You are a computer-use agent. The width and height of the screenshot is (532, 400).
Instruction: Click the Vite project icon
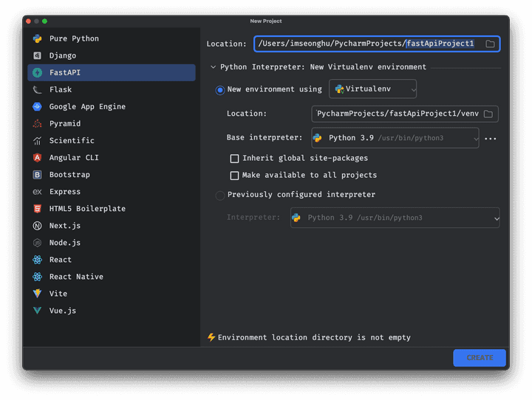tap(38, 294)
